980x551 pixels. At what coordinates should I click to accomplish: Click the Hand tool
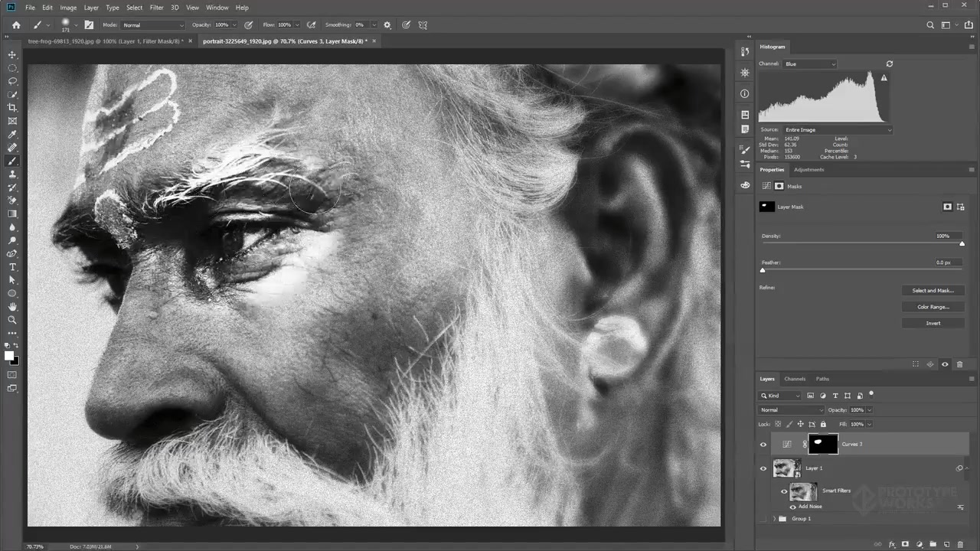(x=12, y=307)
